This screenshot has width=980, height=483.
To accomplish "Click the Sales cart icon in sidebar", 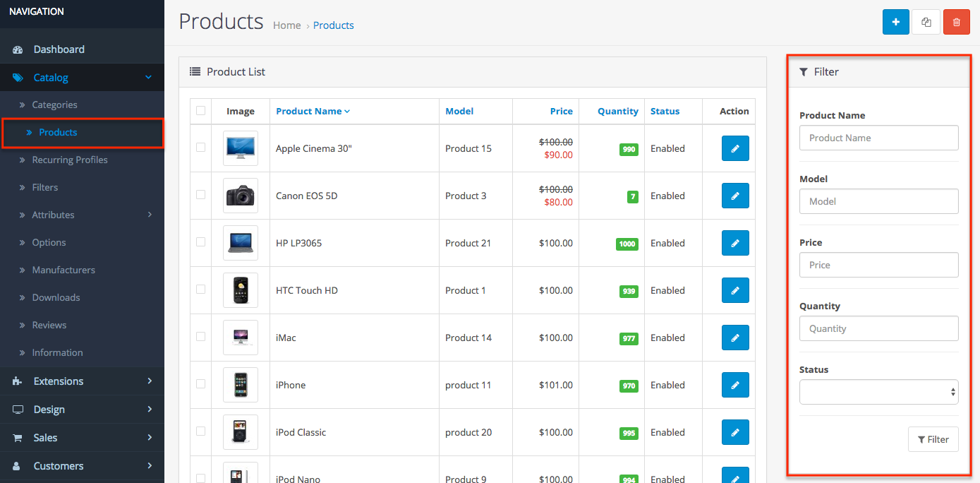I will (x=18, y=438).
